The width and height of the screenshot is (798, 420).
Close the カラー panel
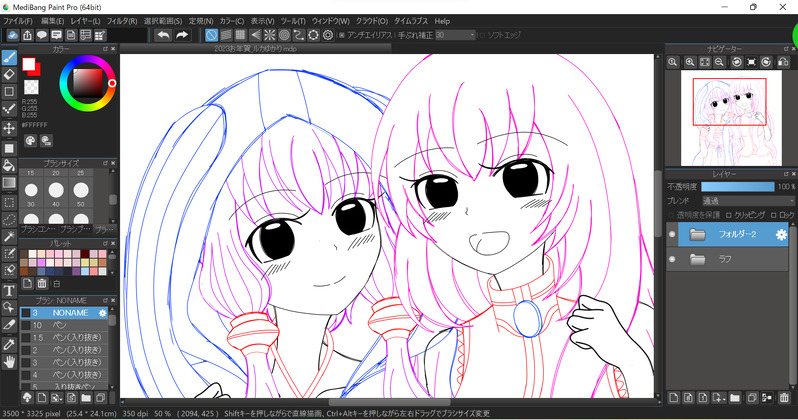tap(113, 49)
